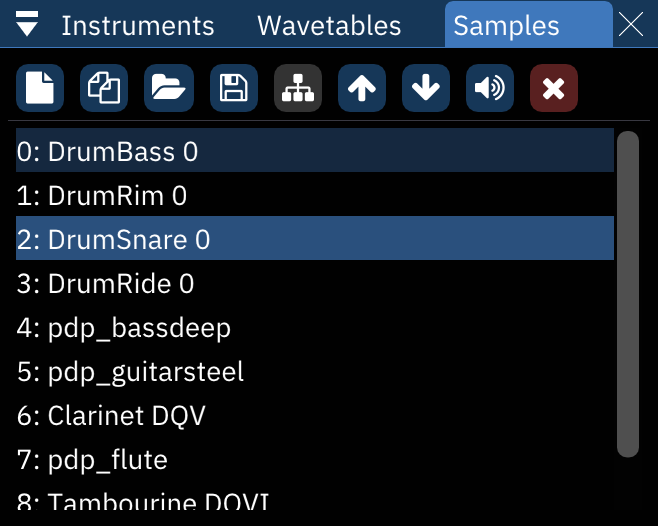Screen dimensions: 658x526
Task: Switch to the Instruments tab
Action: pos(138,26)
